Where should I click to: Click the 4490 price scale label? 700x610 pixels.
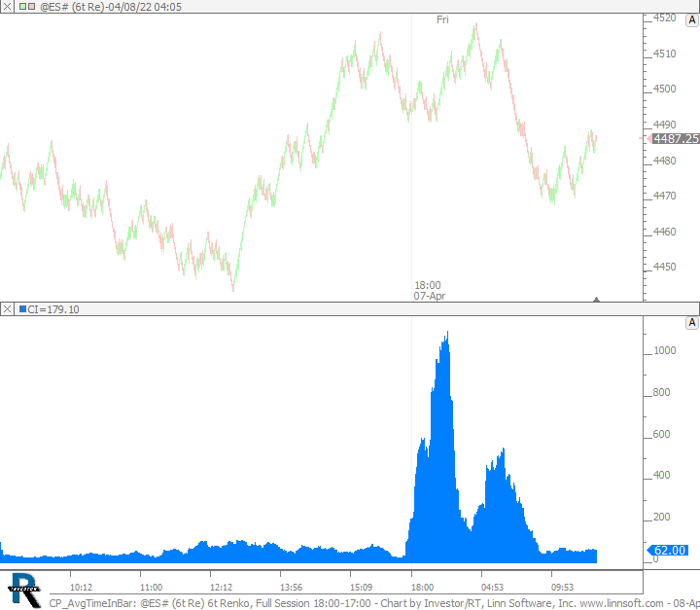pos(664,125)
